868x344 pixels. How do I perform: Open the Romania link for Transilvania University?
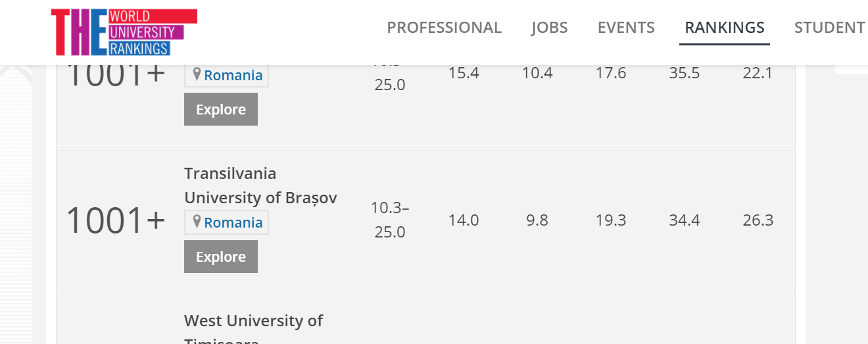(233, 222)
